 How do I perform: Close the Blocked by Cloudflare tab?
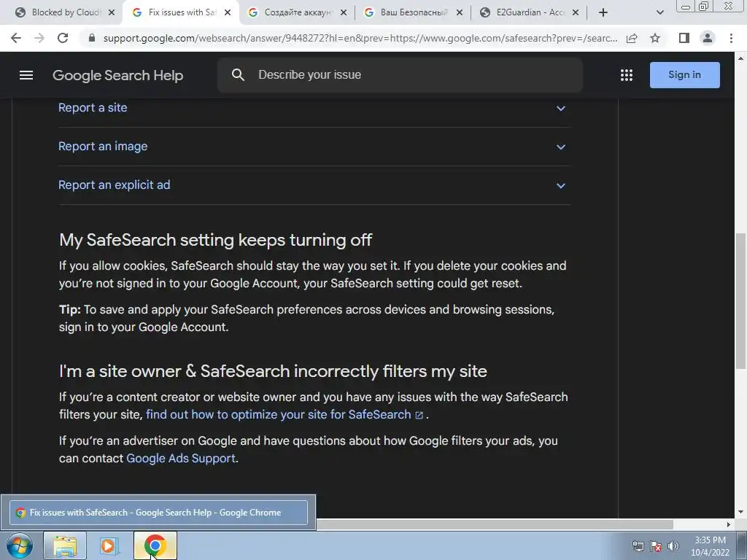pyautogui.click(x=112, y=12)
